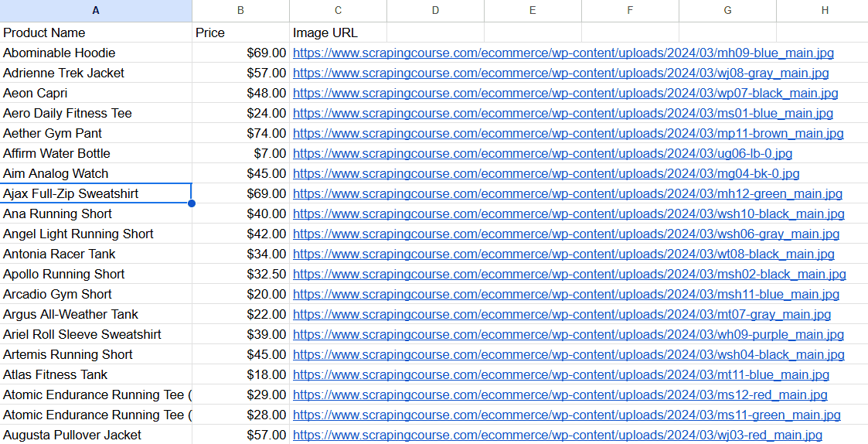Select the Ana Running Short cell
The image size is (868, 444).
point(96,213)
